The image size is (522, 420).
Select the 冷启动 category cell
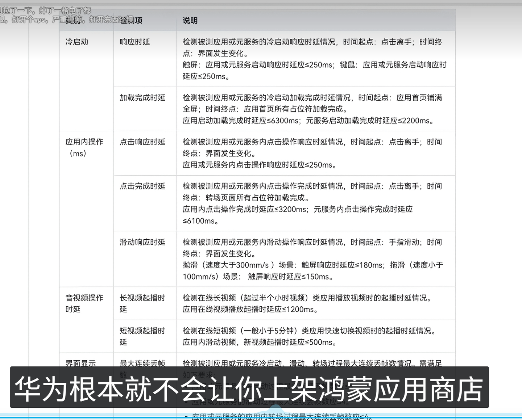pyautogui.click(x=86, y=81)
